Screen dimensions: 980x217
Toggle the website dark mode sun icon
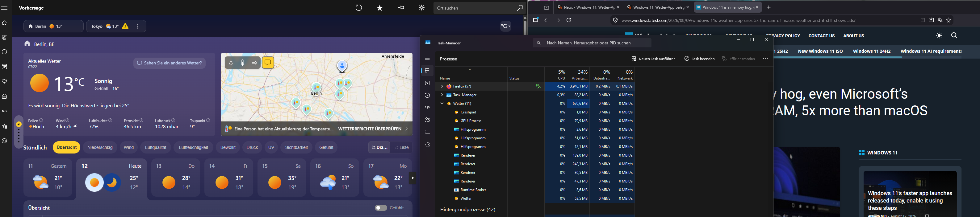(x=939, y=36)
